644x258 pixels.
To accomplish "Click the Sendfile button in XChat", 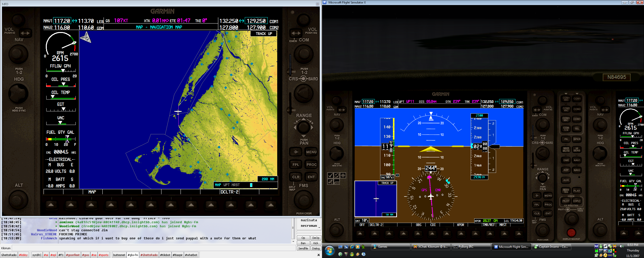I will coord(303,248).
